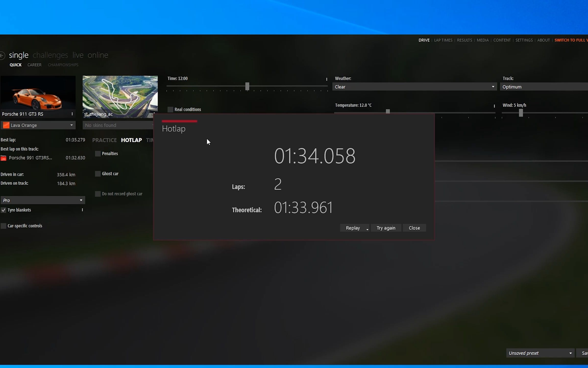Open the Unsaved preset dropdown
This screenshot has width=588, height=368.
[540, 353]
